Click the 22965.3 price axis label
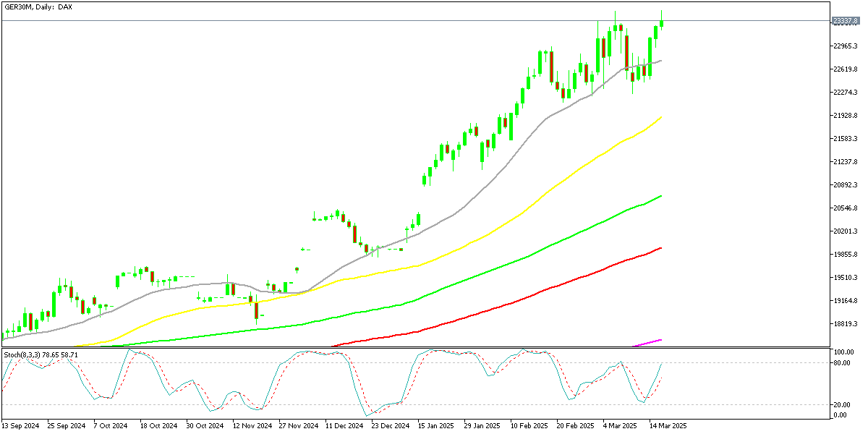The width and height of the screenshot is (868, 434). 845,46
